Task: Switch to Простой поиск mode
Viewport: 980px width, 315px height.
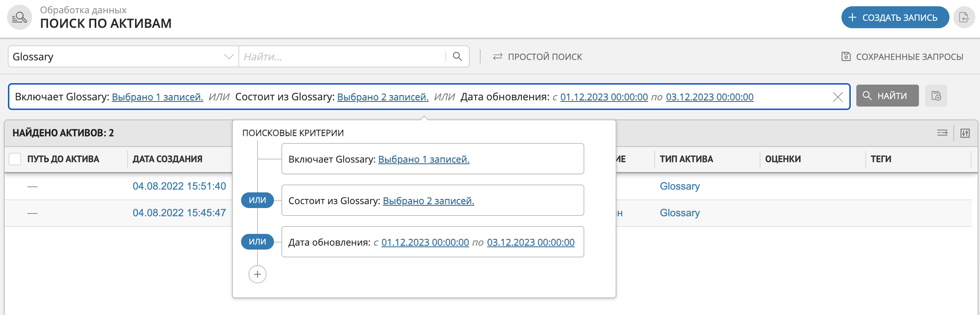Action: coord(537,57)
